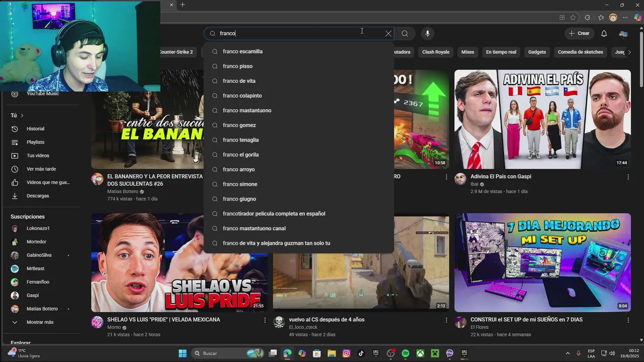Screen dimensions: 644x362
Task: Add this page to favorites with the star
Action: point(573,18)
